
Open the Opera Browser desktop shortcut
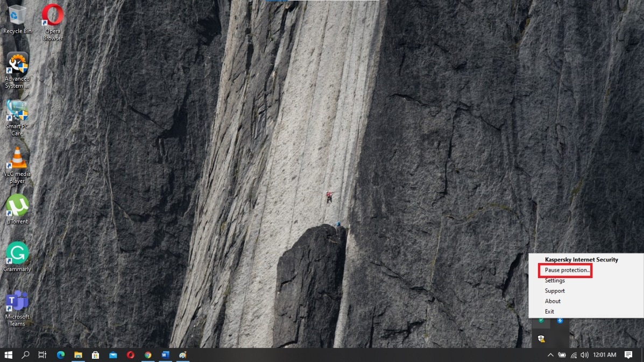tap(53, 23)
